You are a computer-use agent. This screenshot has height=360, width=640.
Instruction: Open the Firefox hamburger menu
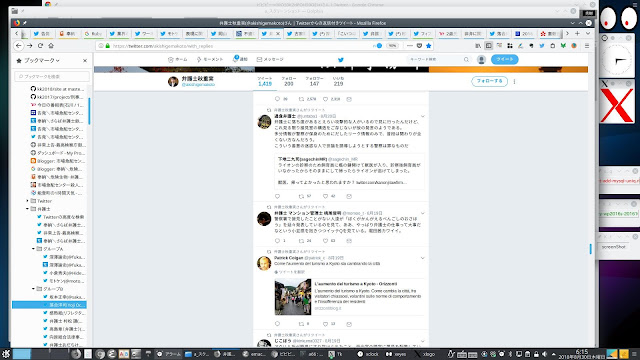[587, 46]
